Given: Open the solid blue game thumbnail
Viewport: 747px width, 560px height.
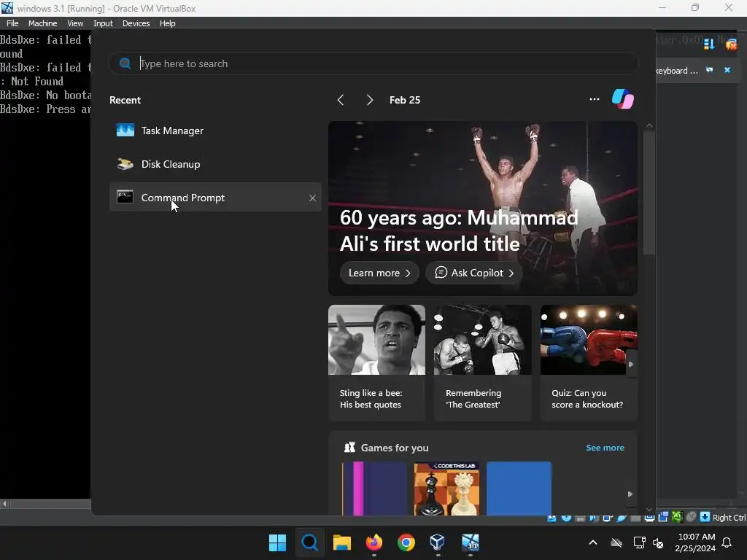Looking at the screenshot, I should (x=519, y=489).
